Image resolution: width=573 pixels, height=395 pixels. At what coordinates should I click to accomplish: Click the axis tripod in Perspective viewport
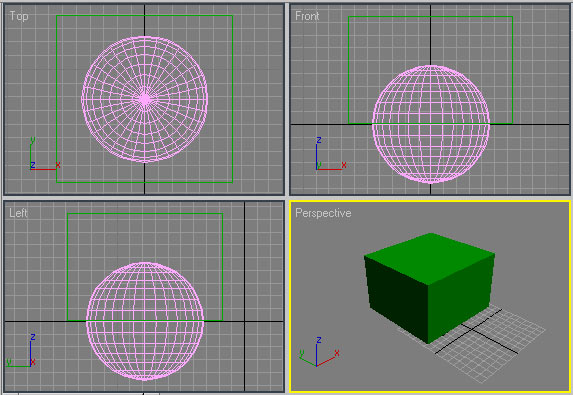(x=319, y=352)
